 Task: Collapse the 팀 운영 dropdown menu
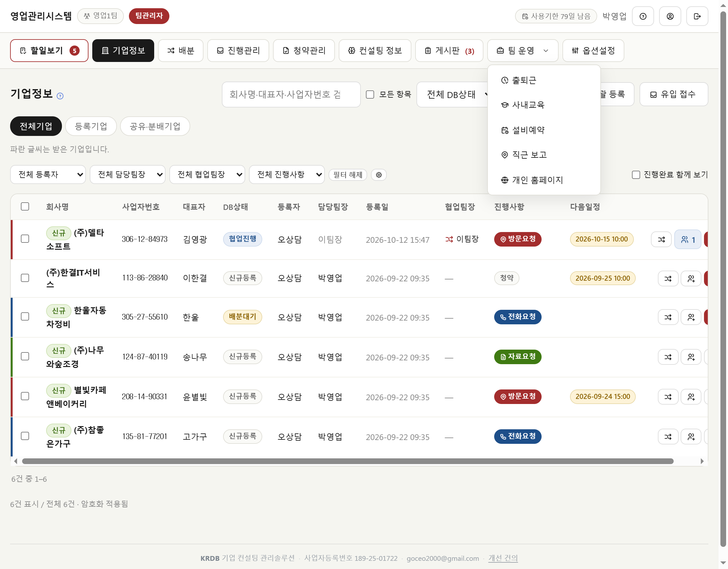point(522,51)
